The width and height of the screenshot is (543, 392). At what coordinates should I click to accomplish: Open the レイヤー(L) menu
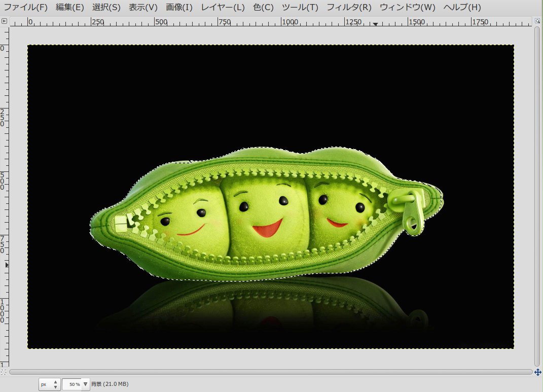pos(223,7)
